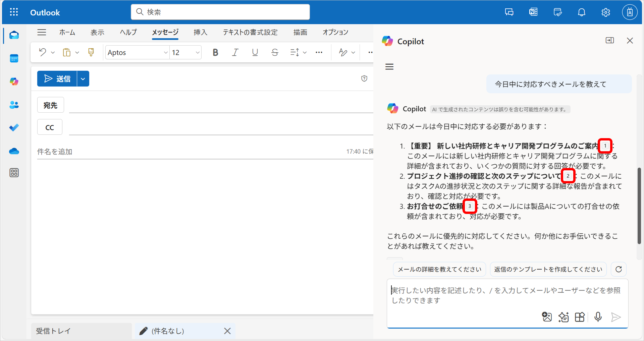Image resolution: width=644 pixels, height=341 pixels.
Task: Click メールの詳細を教えてください suggestion
Action: coord(439,269)
